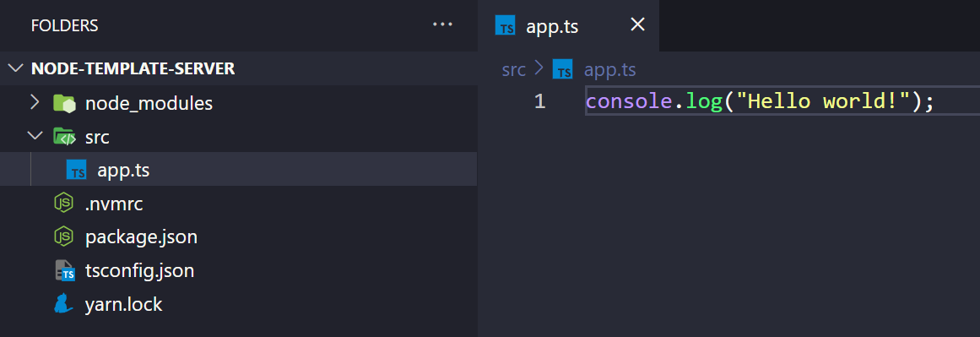This screenshot has width=980, height=337.
Task: Click the breadcrumb TypeScript file icon
Action: [x=562, y=69]
